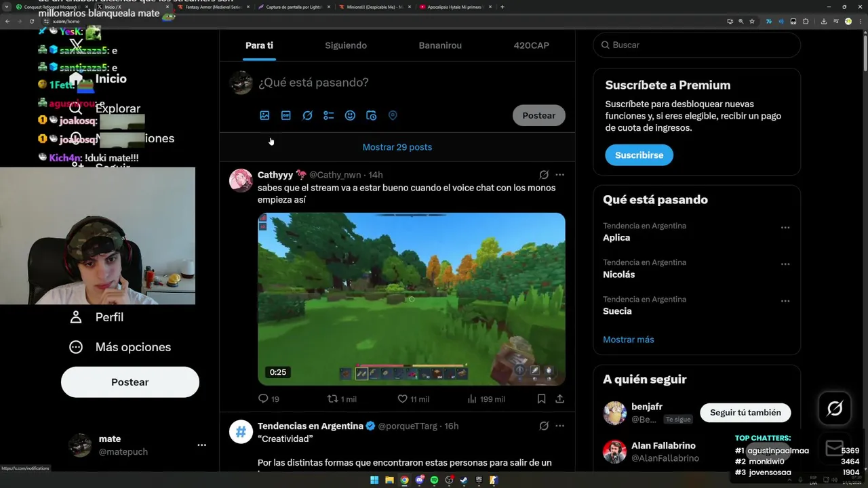Switch to the 420CAP tab
Viewport: 868px width, 488px height.
pos(532,45)
